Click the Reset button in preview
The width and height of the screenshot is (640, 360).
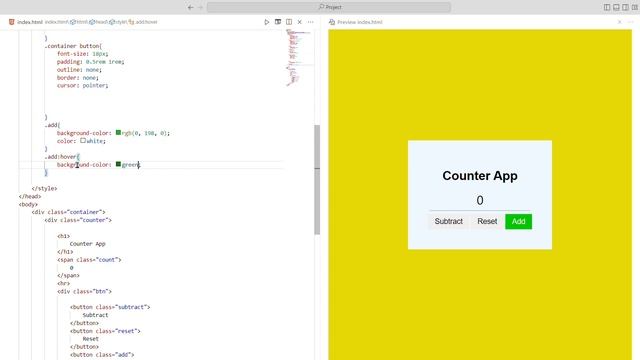(x=487, y=221)
